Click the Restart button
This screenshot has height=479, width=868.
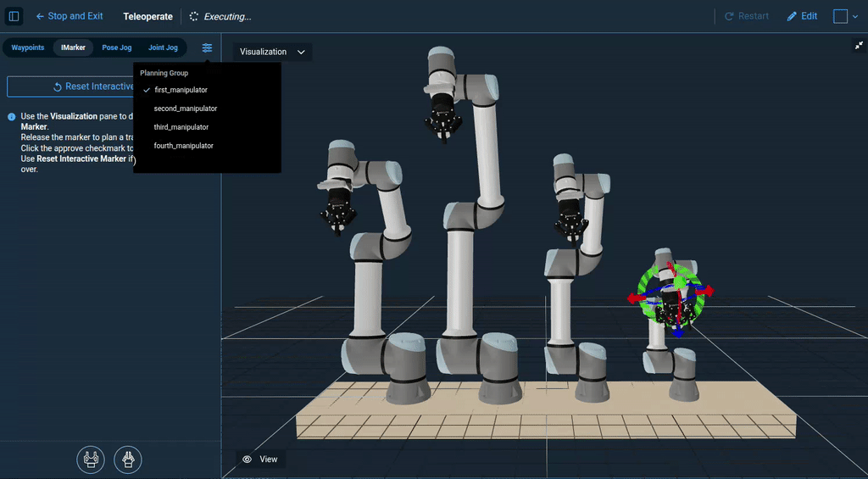click(747, 16)
